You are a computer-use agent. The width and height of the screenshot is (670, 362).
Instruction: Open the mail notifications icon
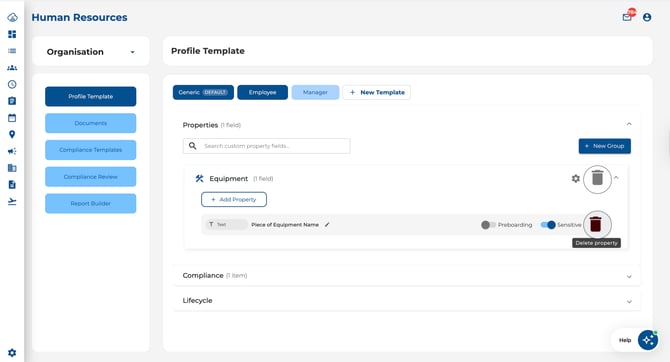pyautogui.click(x=627, y=17)
